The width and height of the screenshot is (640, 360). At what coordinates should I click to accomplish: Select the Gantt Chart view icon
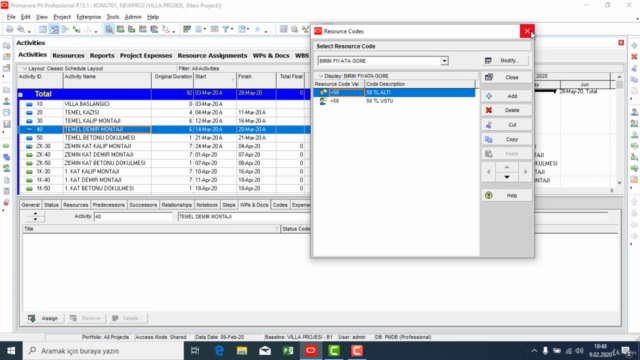pos(54,29)
